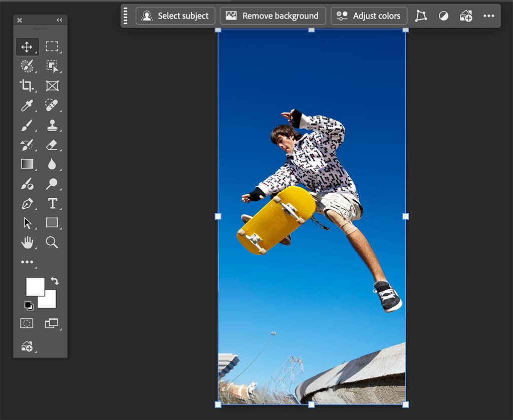Select the Eraser tool
This screenshot has width=513, height=420.
(52, 145)
